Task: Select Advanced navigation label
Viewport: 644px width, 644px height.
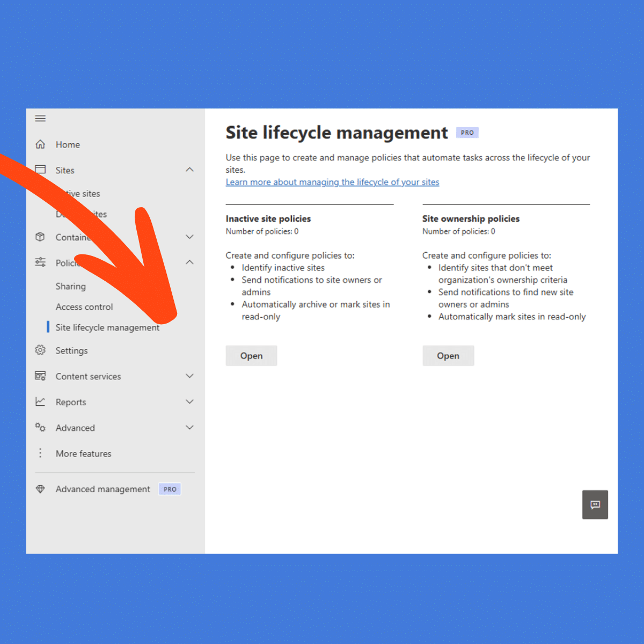Action: [x=75, y=428]
